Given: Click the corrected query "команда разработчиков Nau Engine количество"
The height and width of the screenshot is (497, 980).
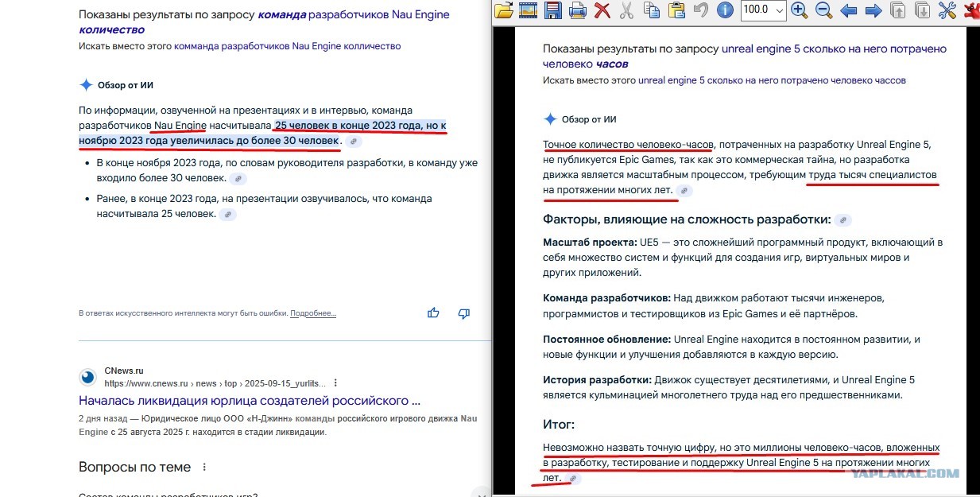Looking at the screenshot, I should (x=264, y=22).
